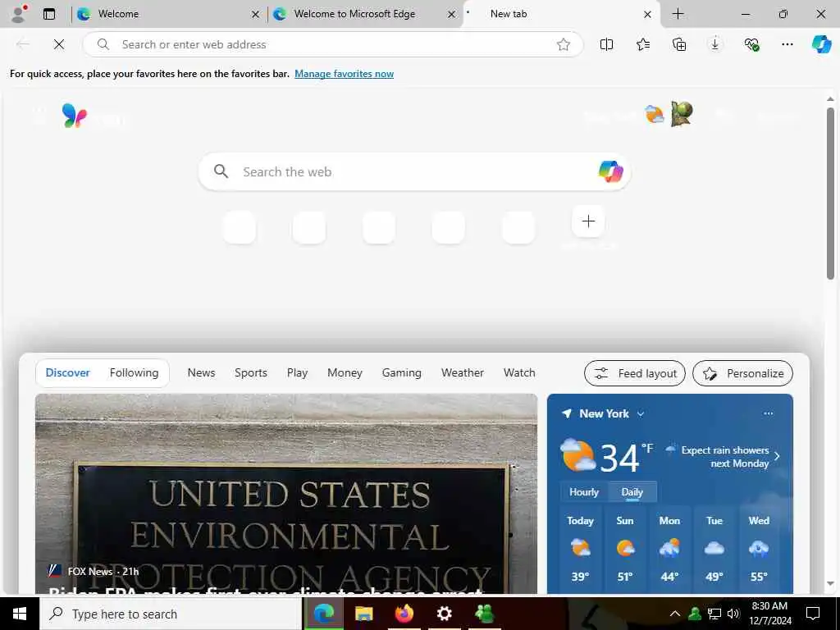The width and height of the screenshot is (840, 630).
Task: Expand the New York location dropdown
Action: [641, 414]
